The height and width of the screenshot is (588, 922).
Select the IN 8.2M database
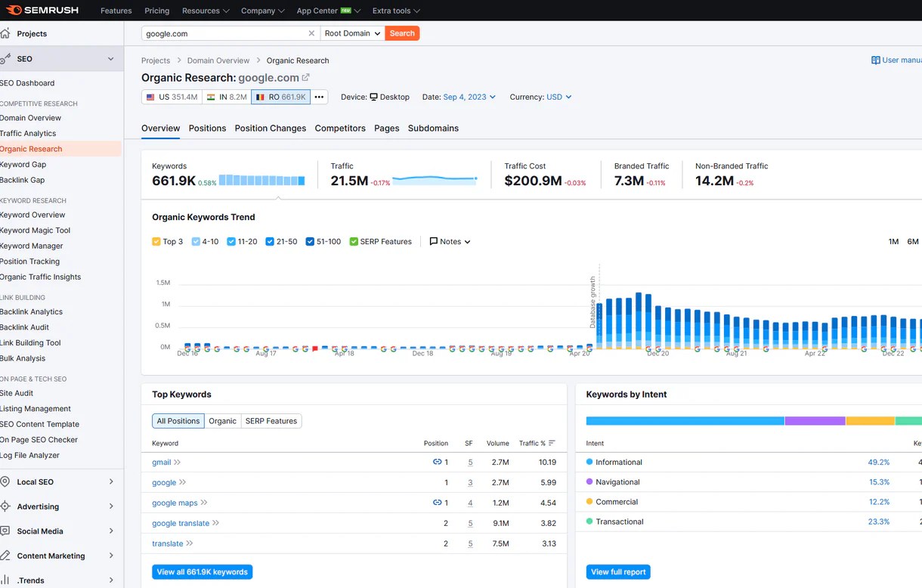[x=227, y=97]
